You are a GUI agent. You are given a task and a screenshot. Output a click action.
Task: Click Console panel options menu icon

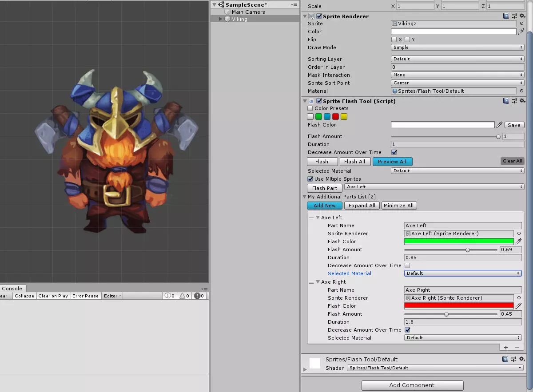click(x=204, y=289)
